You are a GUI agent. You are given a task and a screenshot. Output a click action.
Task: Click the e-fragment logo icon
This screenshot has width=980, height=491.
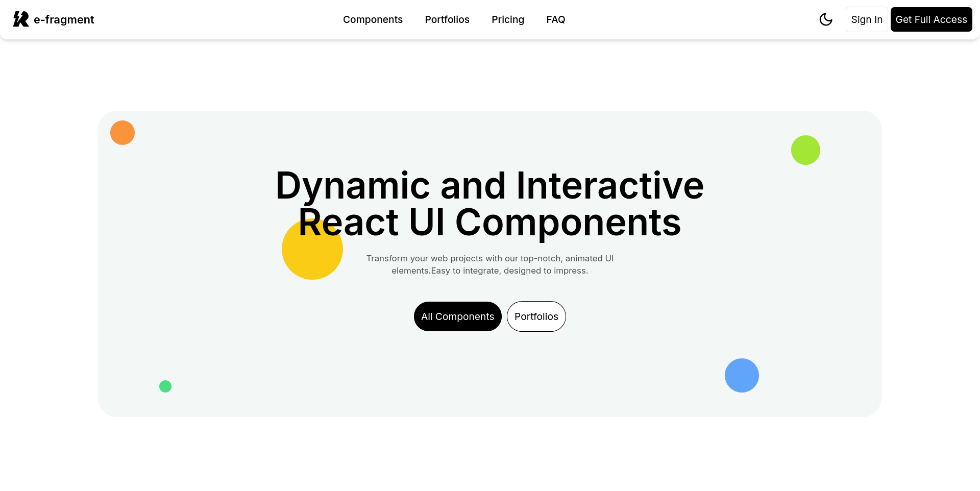click(x=21, y=19)
